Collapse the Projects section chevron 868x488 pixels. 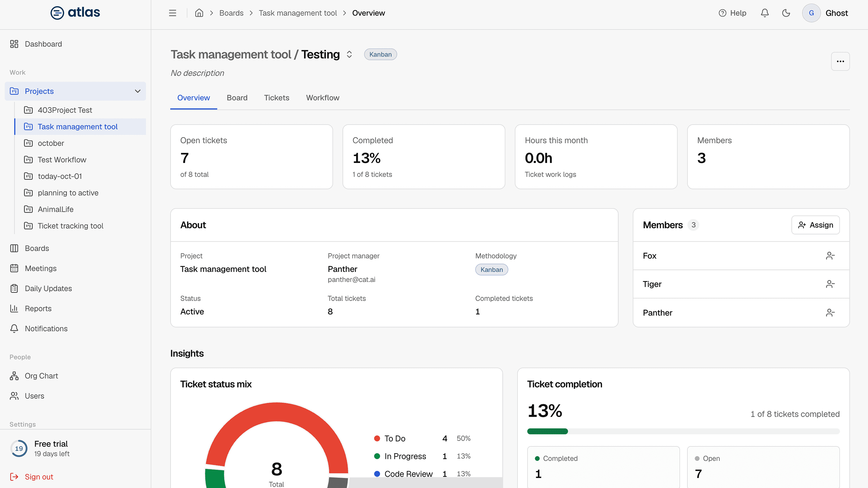click(x=138, y=91)
